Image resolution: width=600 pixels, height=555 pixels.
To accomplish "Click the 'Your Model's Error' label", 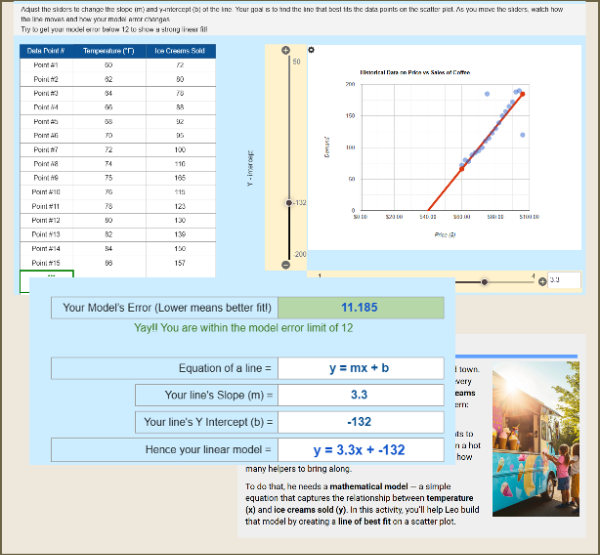I will [x=167, y=308].
